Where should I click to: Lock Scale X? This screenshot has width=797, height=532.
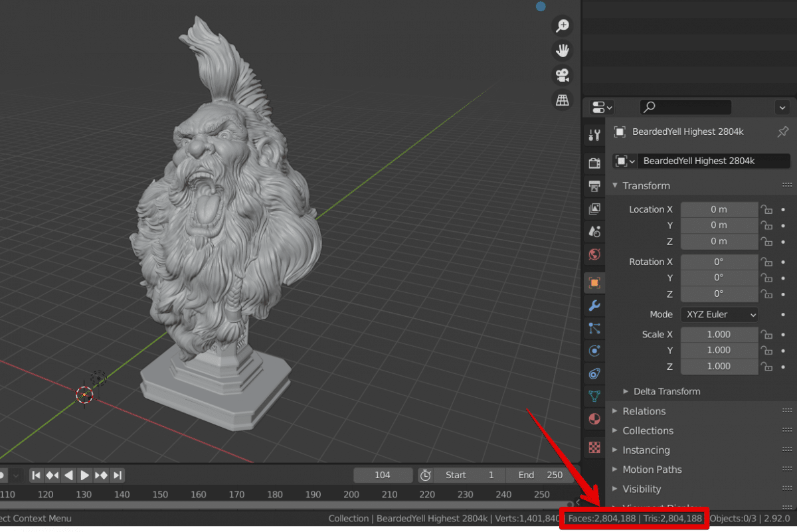[766, 334]
